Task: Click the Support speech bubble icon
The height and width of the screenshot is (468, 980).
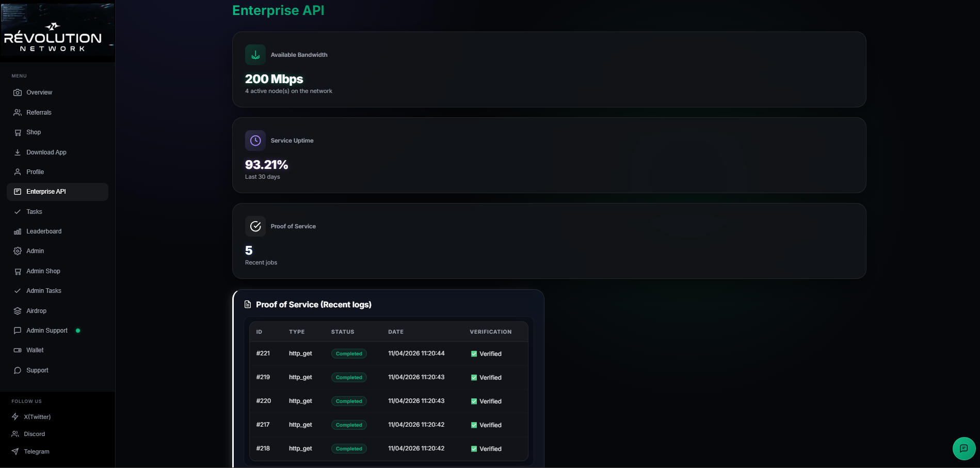Action: 18,370
